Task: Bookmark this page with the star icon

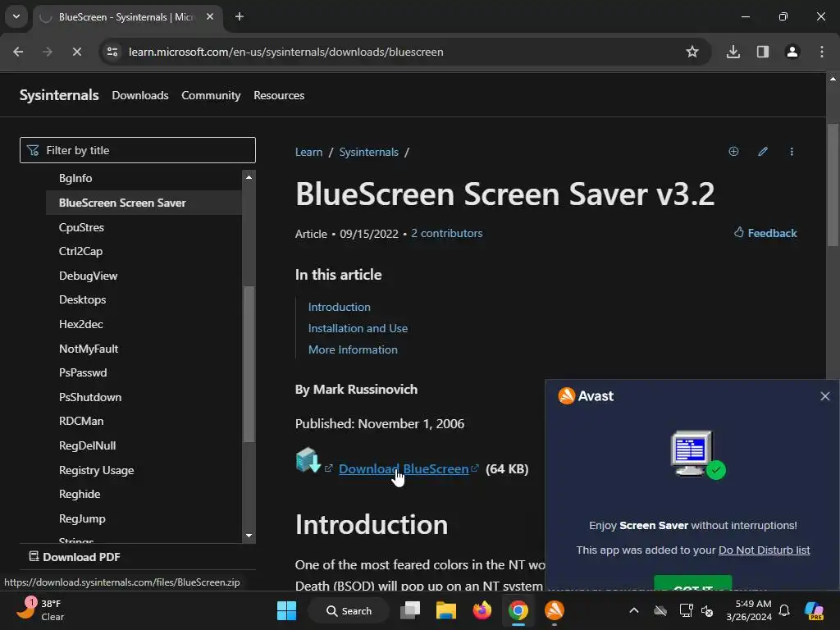Action: [692, 52]
